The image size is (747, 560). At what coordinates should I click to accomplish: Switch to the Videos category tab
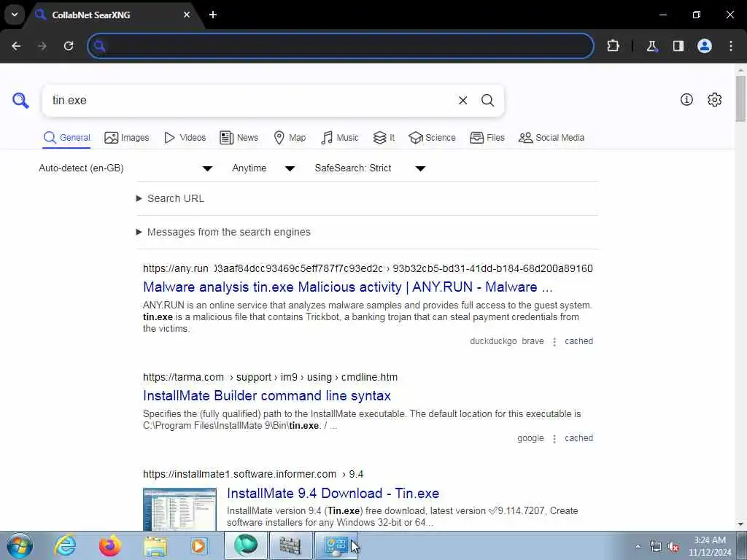point(185,138)
